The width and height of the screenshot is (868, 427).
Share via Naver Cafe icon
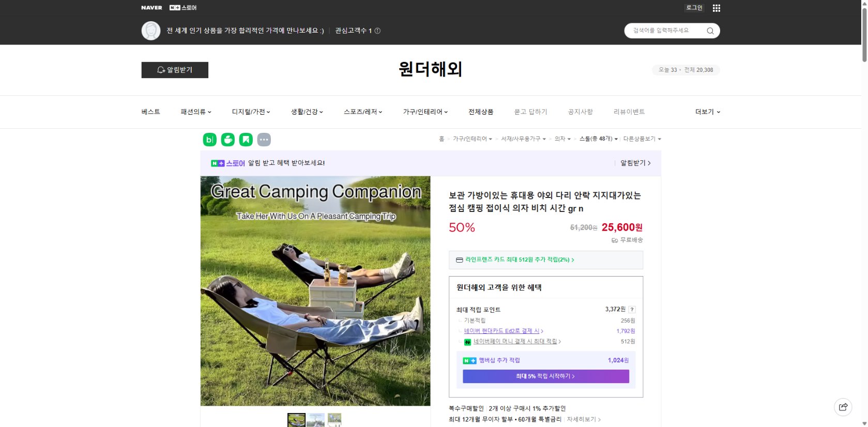point(227,140)
